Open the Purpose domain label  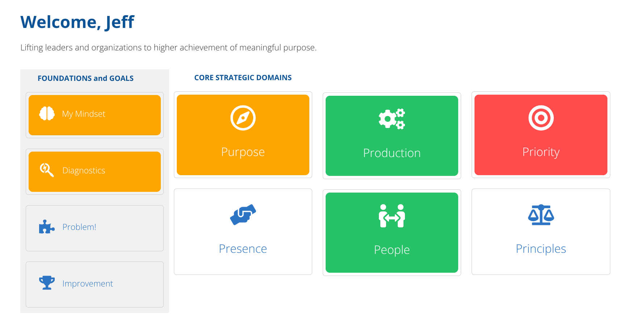pos(243,152)
